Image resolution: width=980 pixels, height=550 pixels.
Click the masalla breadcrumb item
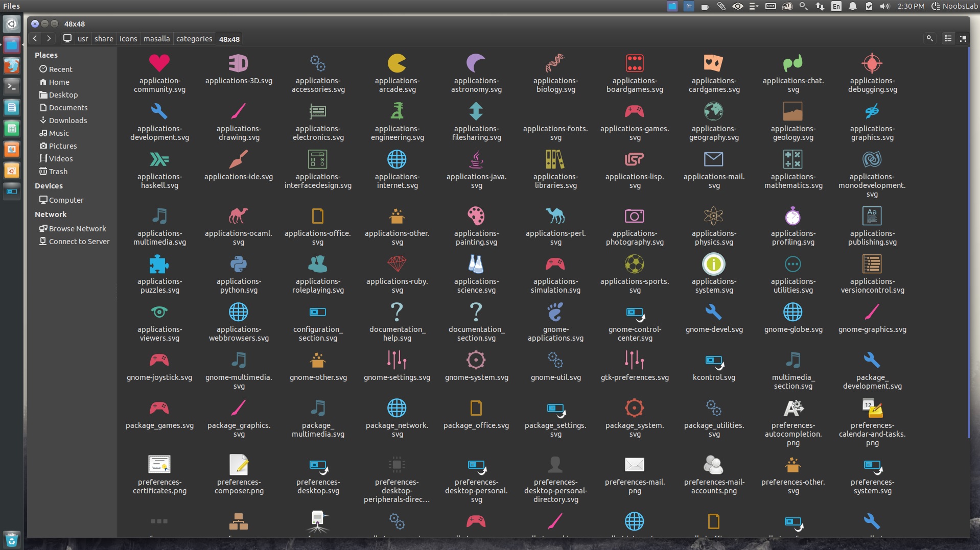tap(156, 38)
